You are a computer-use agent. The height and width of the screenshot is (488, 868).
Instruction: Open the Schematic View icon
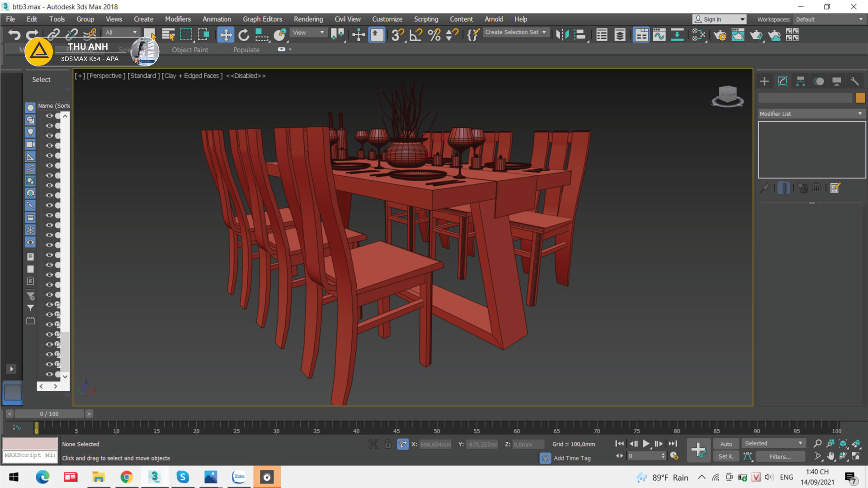677,35
